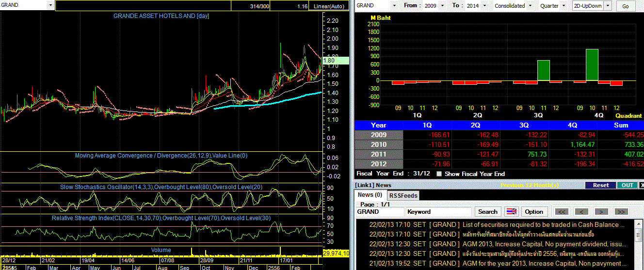Click the Previous 12 Month(s) label
The width and height of the screenshot is (644, 270).
[x=530, y=185]
